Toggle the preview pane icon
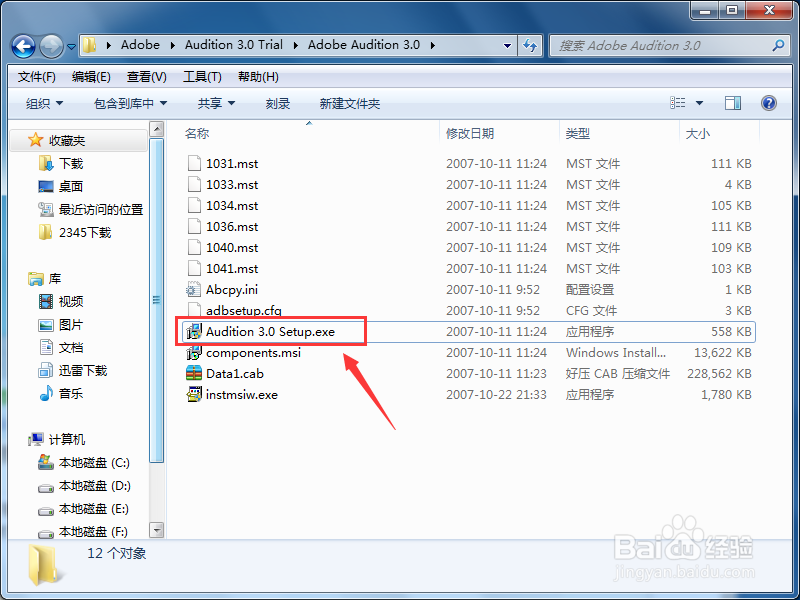 pyautogui.click(x=733, y=103)
